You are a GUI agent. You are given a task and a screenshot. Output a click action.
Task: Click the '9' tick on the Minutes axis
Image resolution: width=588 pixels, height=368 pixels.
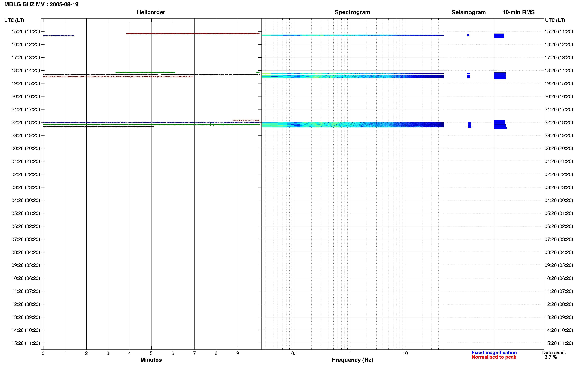(x=238, y=353)
